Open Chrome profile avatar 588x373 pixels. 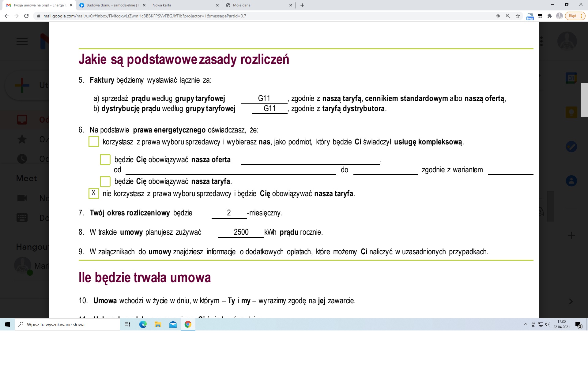pos(560,16)
